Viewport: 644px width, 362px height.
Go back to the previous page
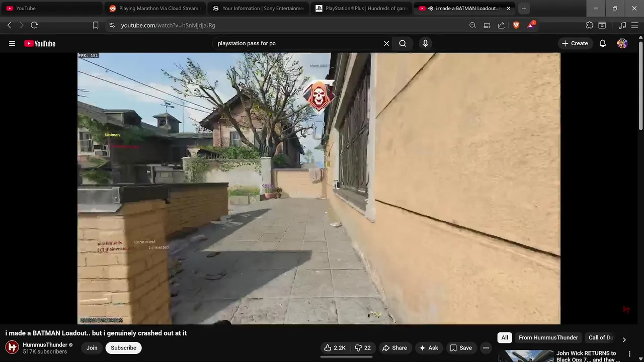(9, 25)
